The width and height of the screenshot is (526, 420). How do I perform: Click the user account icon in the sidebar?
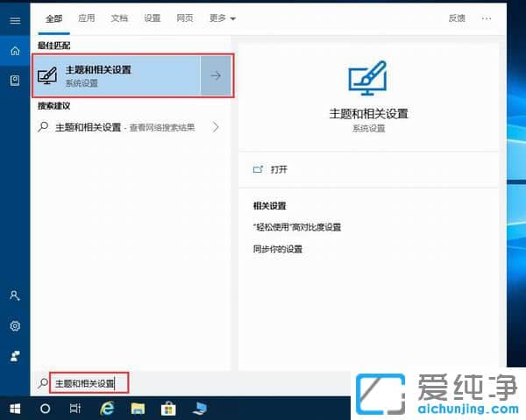pyautogui.click(x=14, y=296)
